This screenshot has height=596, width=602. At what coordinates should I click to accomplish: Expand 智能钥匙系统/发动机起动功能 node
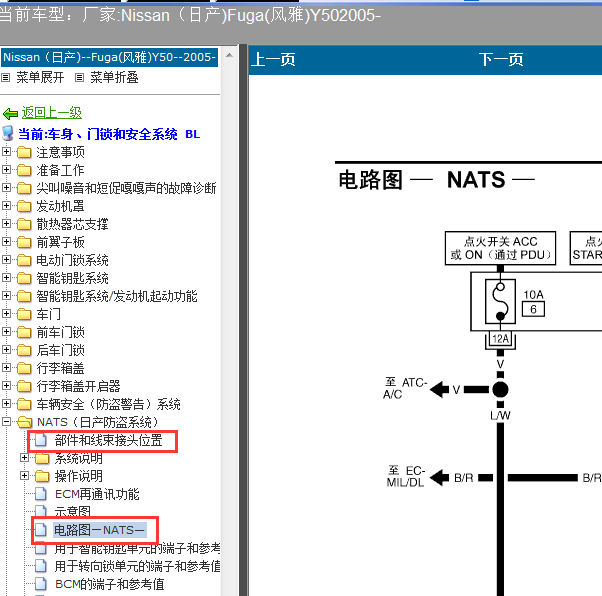tap(6, 295)
